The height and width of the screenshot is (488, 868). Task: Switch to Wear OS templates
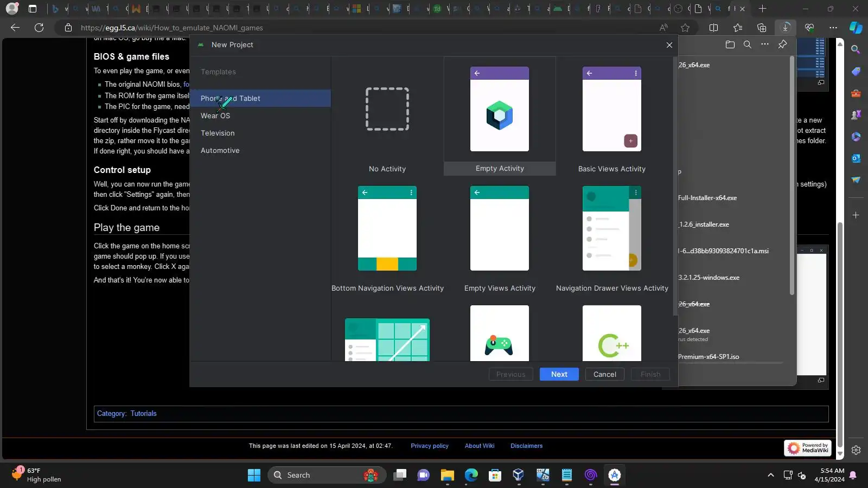tap(260, 115)
